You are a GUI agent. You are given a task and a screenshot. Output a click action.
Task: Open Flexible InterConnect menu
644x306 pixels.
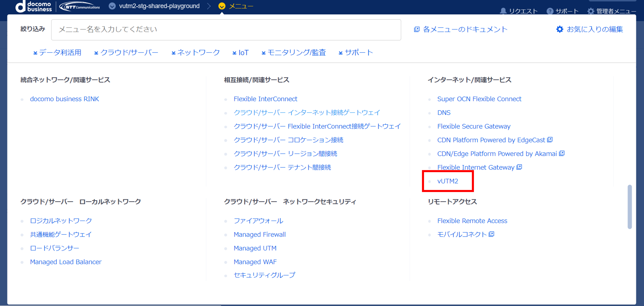[265, 99]
